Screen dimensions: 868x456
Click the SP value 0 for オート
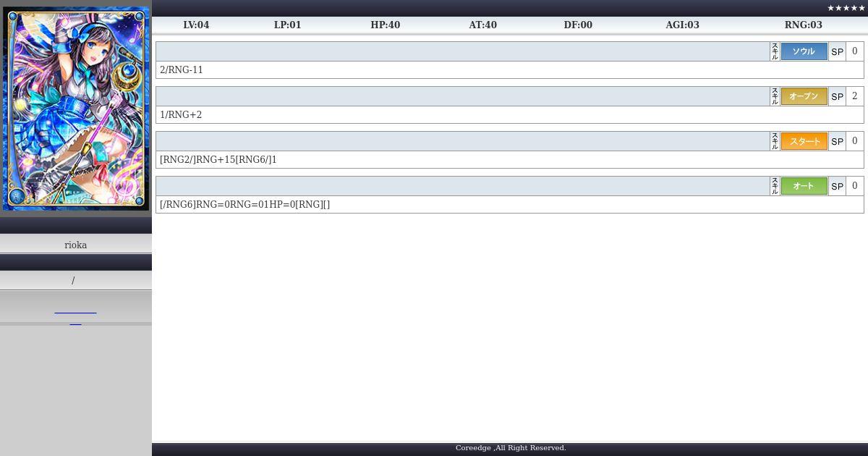854,186
